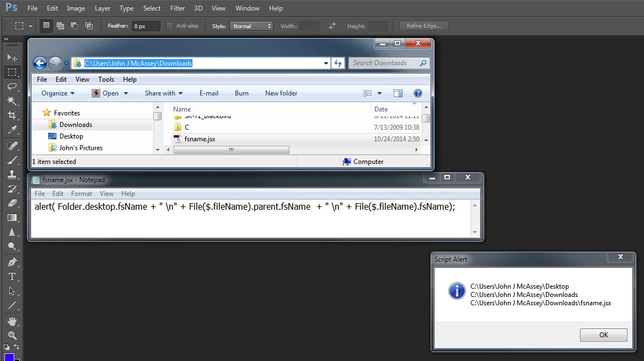
Task: Open the dropdown arrow beside Open
Action: pyautogui.click(x=126, y=93)
